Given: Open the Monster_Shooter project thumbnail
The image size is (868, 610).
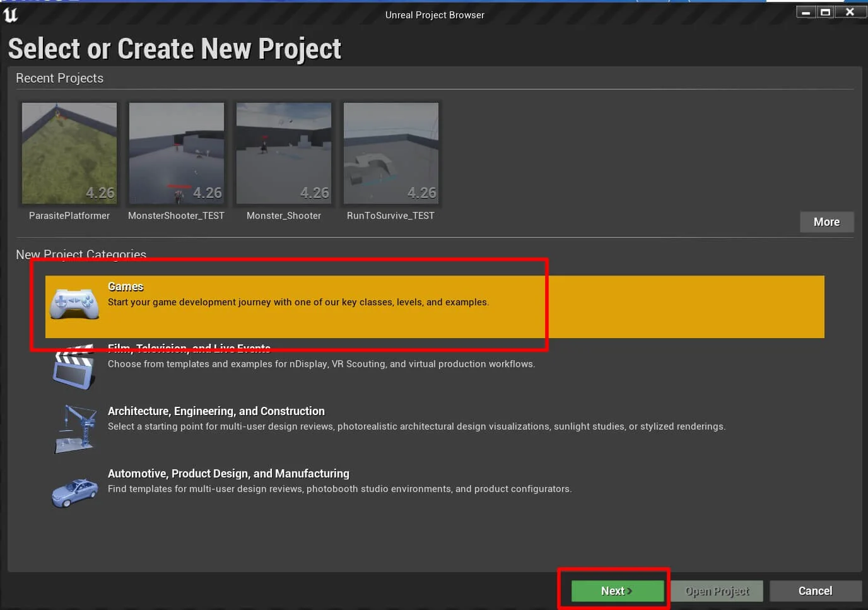Looking at the screenshot, I should tap(284, 153).
